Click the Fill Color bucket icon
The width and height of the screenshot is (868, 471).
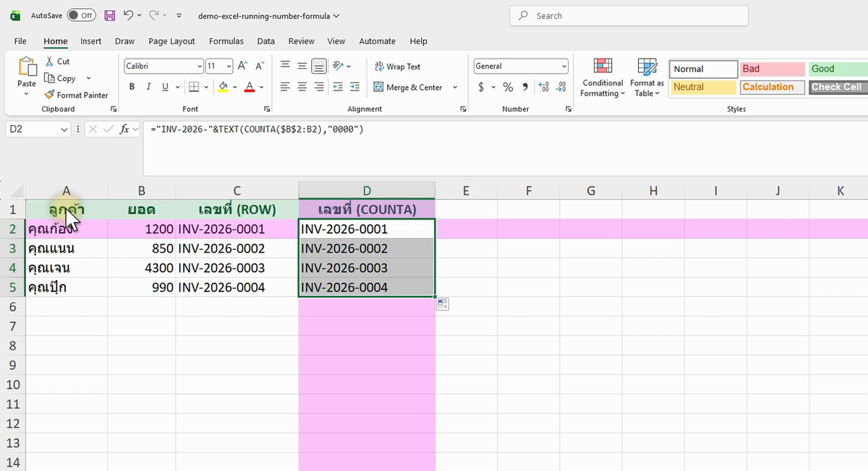pos(223,87)
